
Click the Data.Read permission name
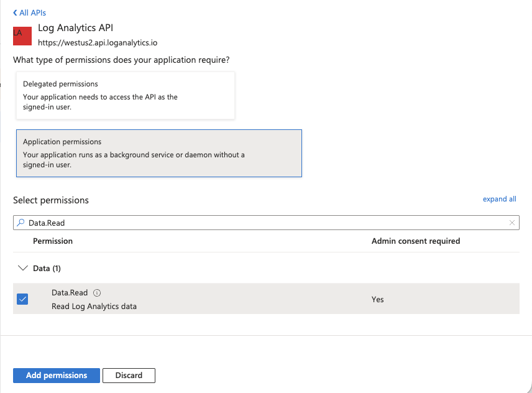coord(70,293)
